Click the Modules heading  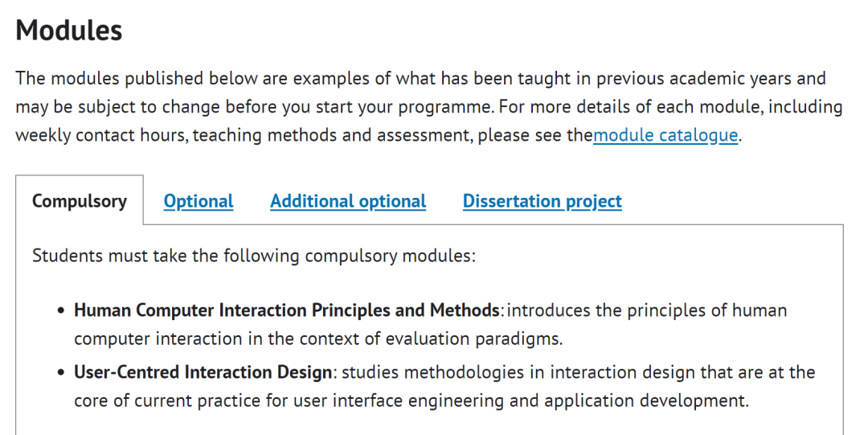(x=68, y=30)
